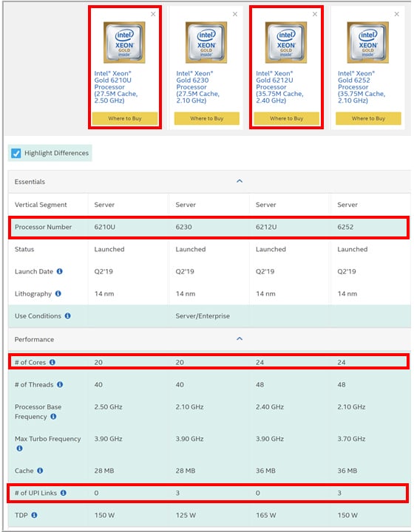Select the 6252 processor number cell
Screen dimensions: 414x532
tap(345, 227)
